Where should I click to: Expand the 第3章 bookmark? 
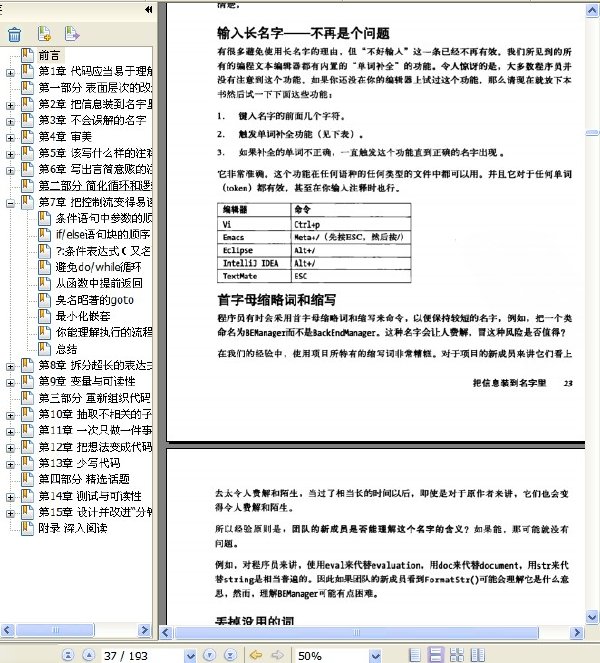pyautogui.click(x=10, y=122)
